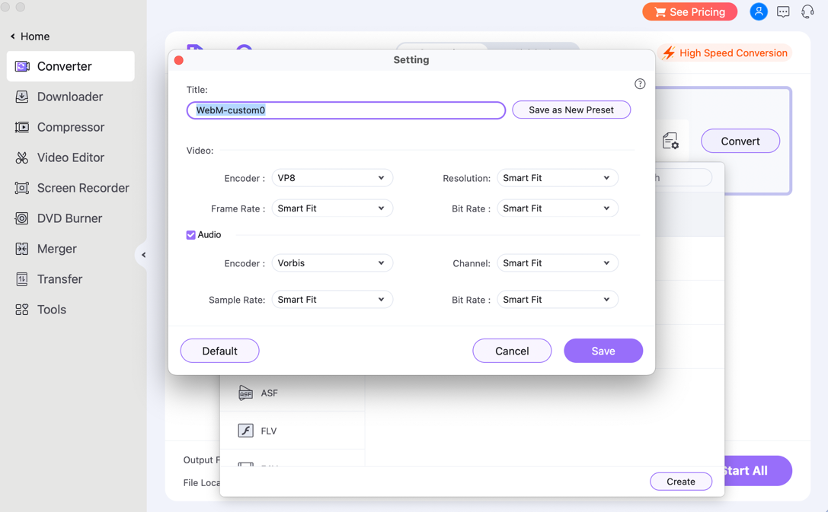Open the video Encoder VP8 dropdown

(x=332, y=178)
